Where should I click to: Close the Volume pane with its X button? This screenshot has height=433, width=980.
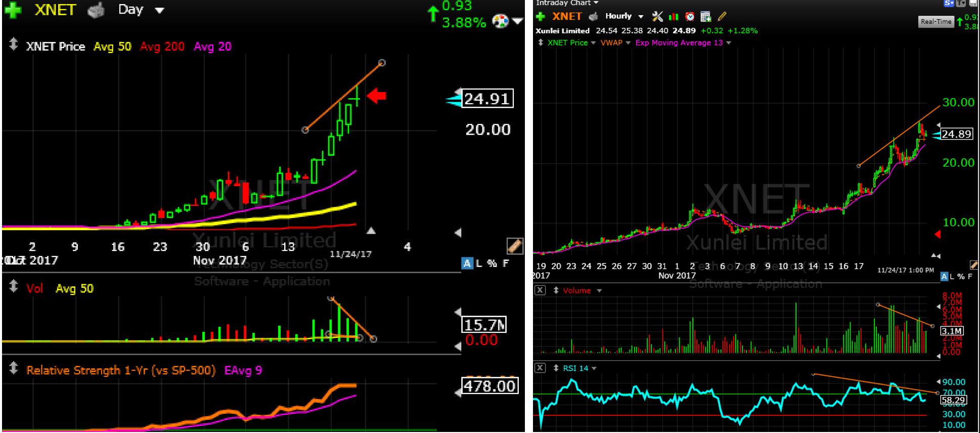pos(540,290)
